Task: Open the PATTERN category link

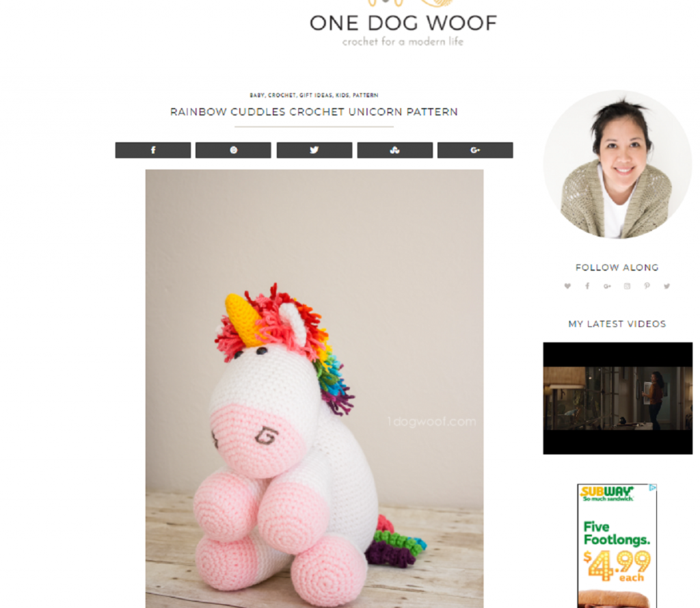Action: point(365,95)
